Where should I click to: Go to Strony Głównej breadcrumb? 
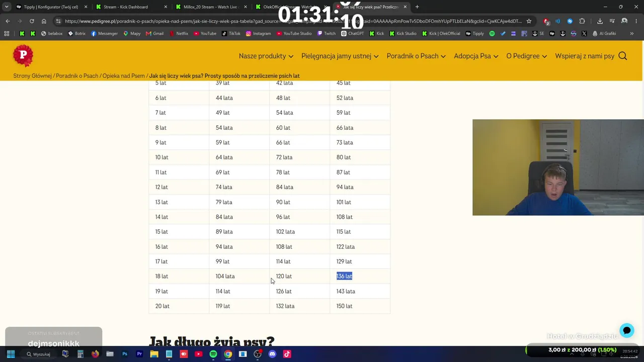[32, 76]
